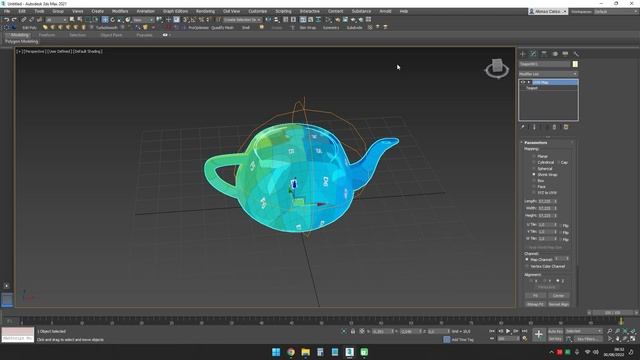
Task: Open the Create tab in command panel
Action: pyautogui.click(x=523, y=54)
